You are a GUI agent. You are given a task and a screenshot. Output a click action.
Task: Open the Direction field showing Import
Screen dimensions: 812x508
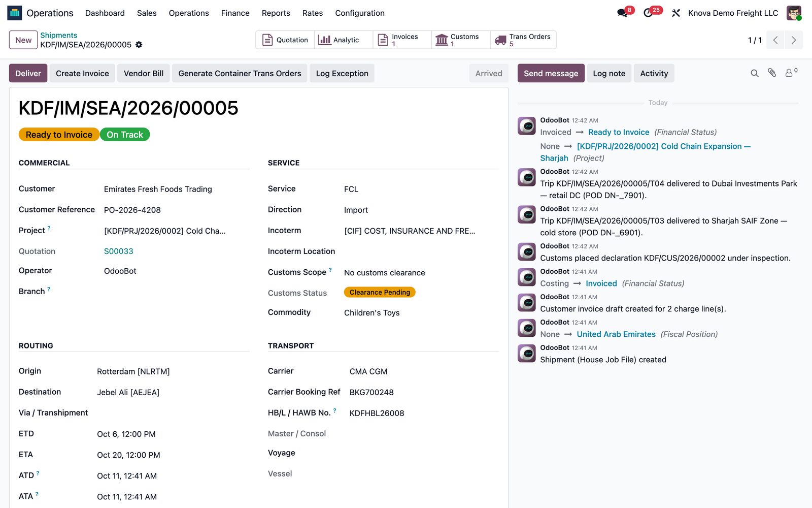coord(421,210)
